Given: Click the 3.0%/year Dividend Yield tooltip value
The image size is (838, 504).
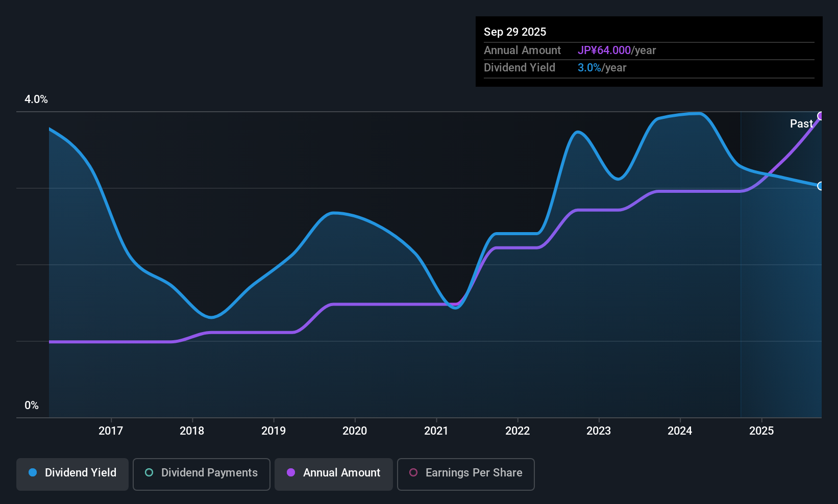Looking at the screenshot, I should click(602, 67).
